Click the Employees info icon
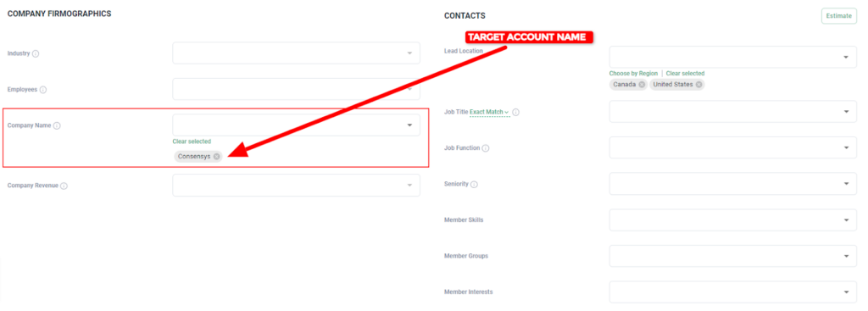The height and width of the screenshot is (311, 868). [43, 90]
